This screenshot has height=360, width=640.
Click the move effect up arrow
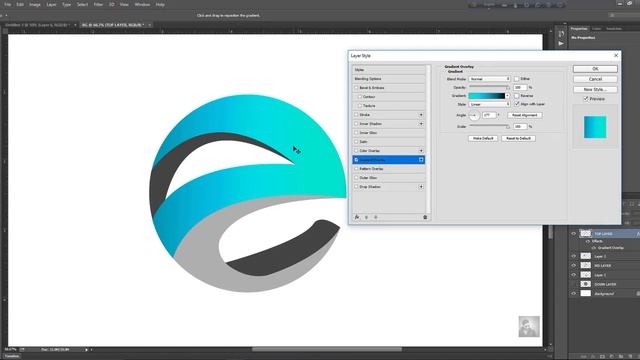coord(367,218)
